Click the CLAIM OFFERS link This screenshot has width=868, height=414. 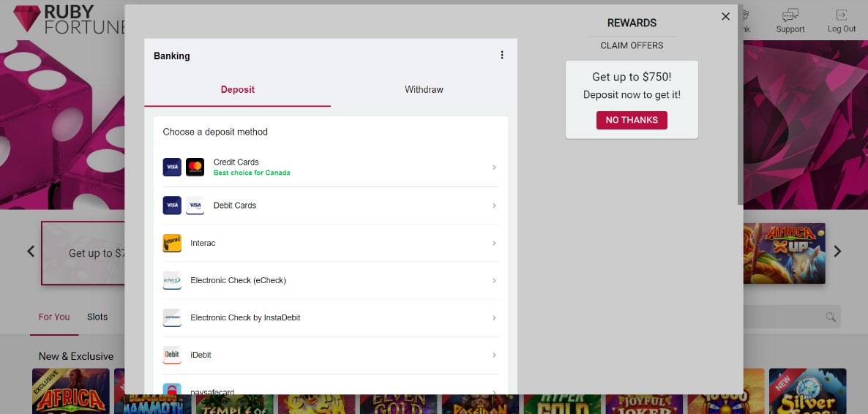coord(632,45)
